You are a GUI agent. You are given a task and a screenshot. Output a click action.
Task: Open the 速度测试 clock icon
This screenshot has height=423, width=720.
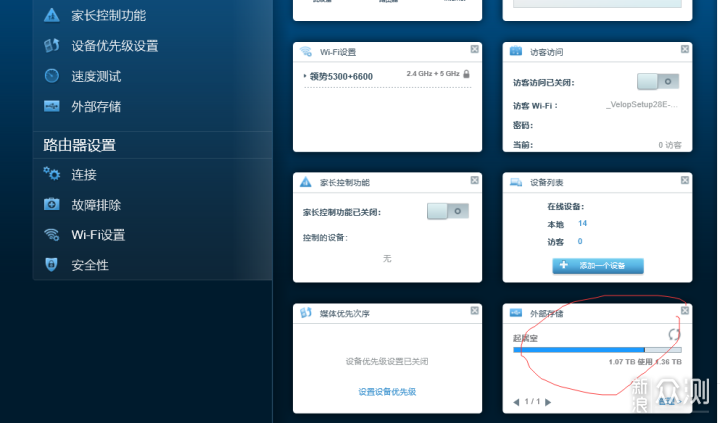tap(51, 76)
